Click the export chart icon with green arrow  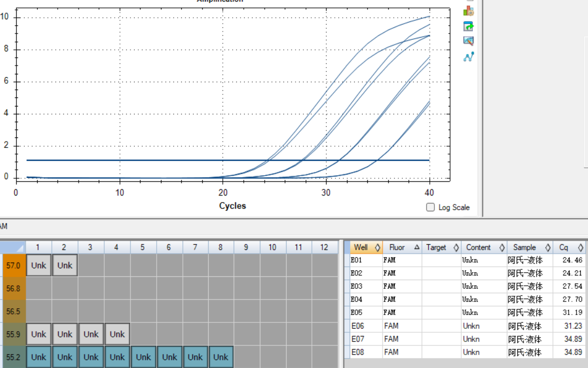pos(469,26)
